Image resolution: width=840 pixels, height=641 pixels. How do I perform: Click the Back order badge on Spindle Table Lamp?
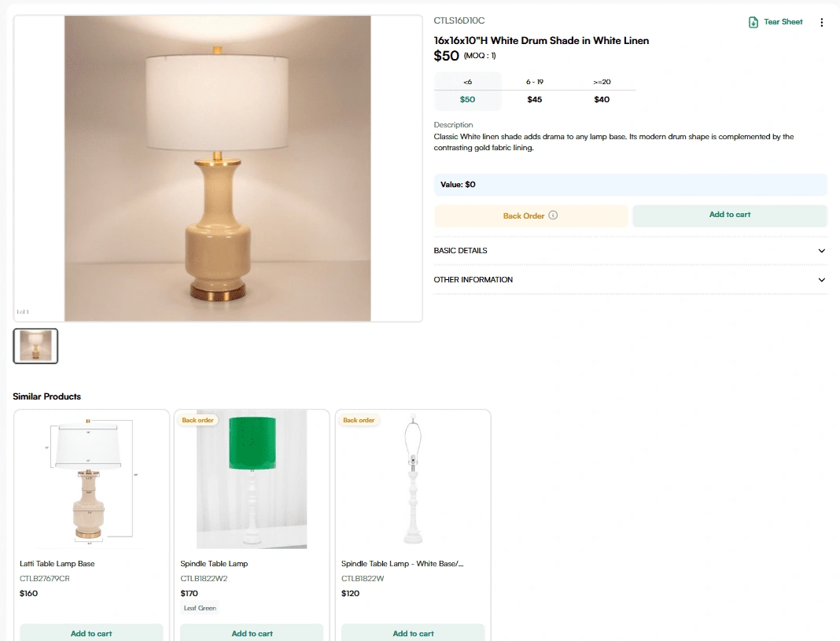tap(197, 420)
